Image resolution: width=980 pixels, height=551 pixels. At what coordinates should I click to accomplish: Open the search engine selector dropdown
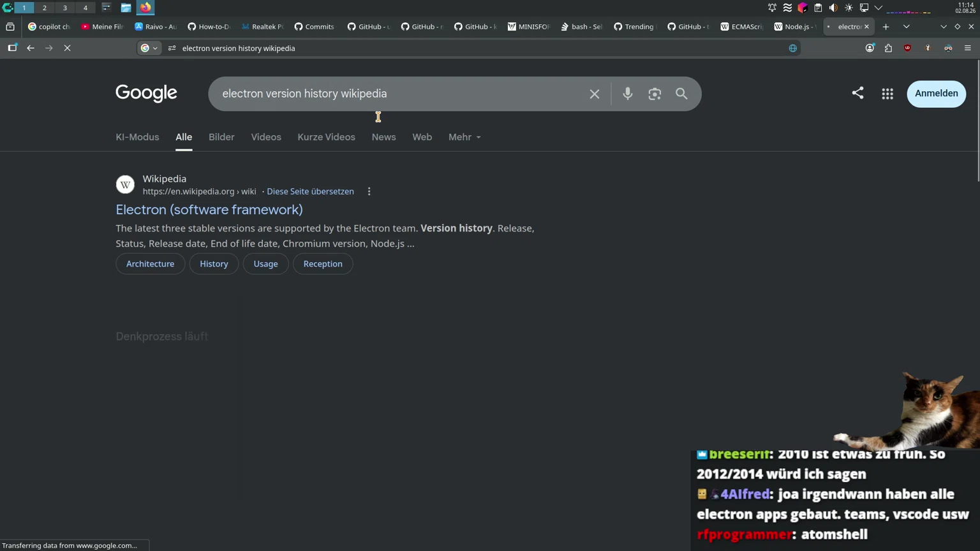click(x=149, y=48)
